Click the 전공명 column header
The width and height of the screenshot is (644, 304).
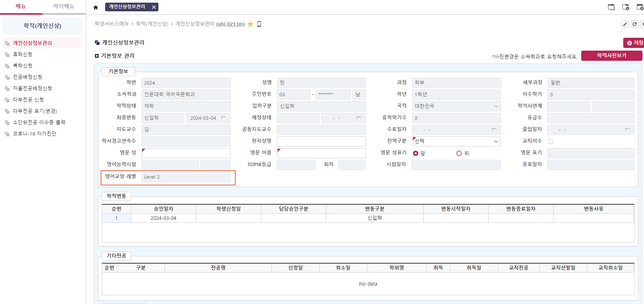pyautogui.click(x=218, y=268)
